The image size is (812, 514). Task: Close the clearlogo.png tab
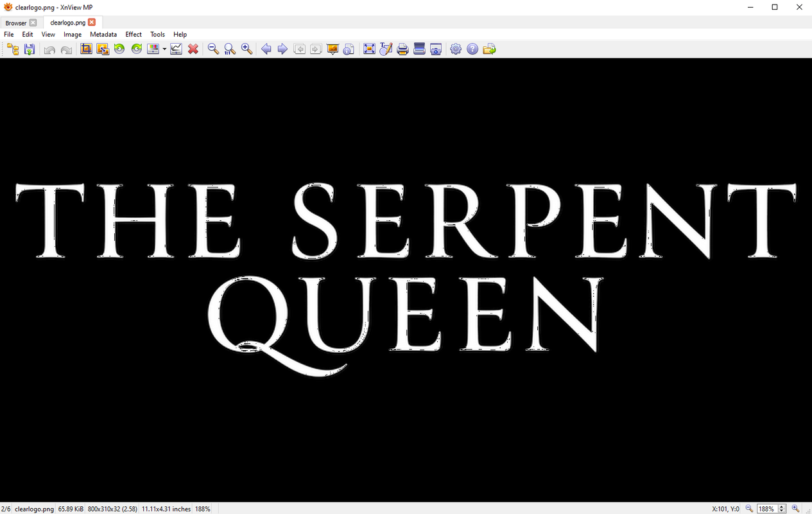92,22
